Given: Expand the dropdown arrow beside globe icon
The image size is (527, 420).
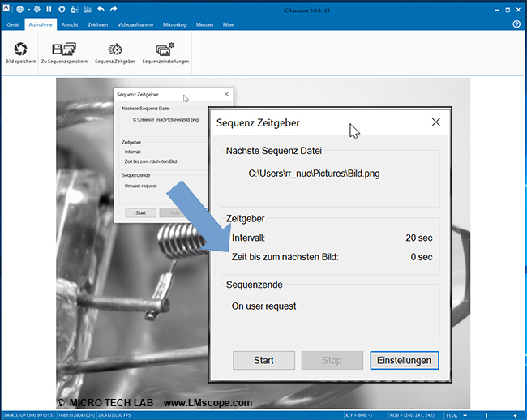Looking at the screenshot, I should (28, 9).
